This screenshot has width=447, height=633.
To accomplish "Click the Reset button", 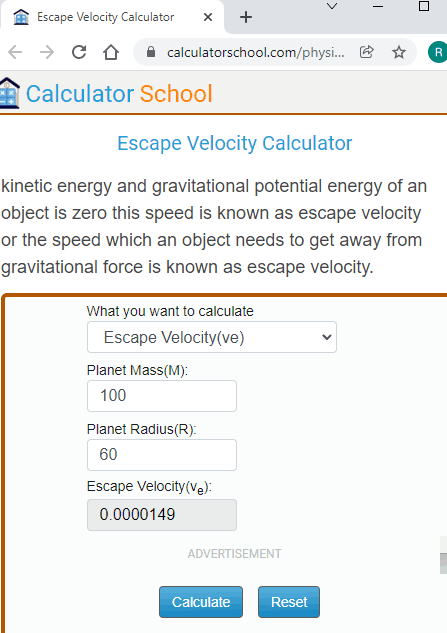I will (x=289, y=602).
